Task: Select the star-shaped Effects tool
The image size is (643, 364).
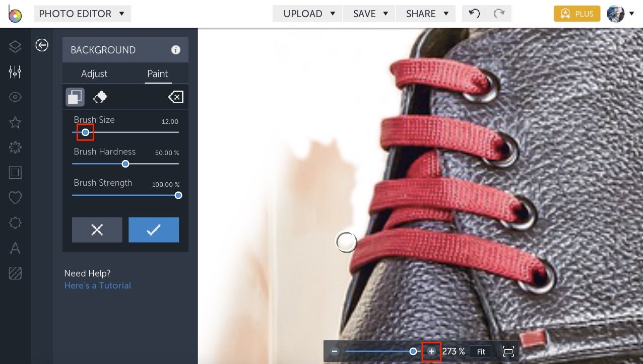Action: click(15, 122)
